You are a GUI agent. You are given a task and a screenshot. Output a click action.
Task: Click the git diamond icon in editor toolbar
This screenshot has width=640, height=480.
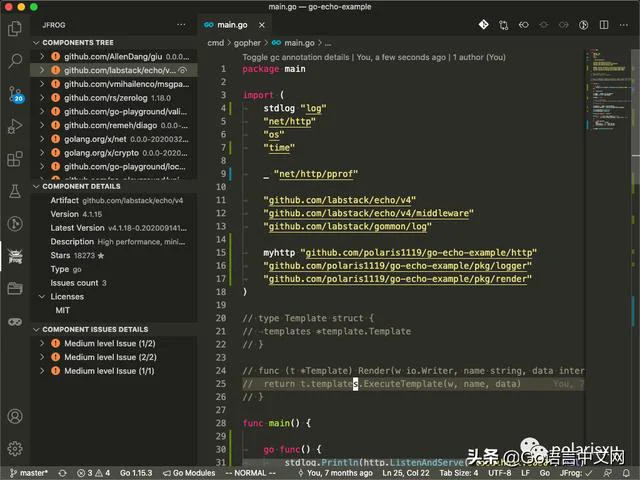[x=483, y=25]
